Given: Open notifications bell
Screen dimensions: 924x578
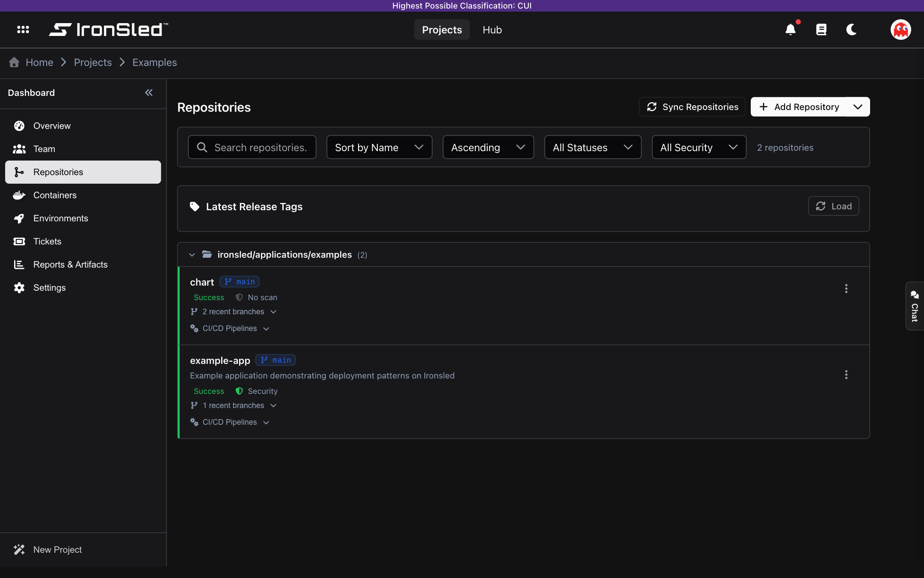Looking at the screenshot, I should 791,30.
